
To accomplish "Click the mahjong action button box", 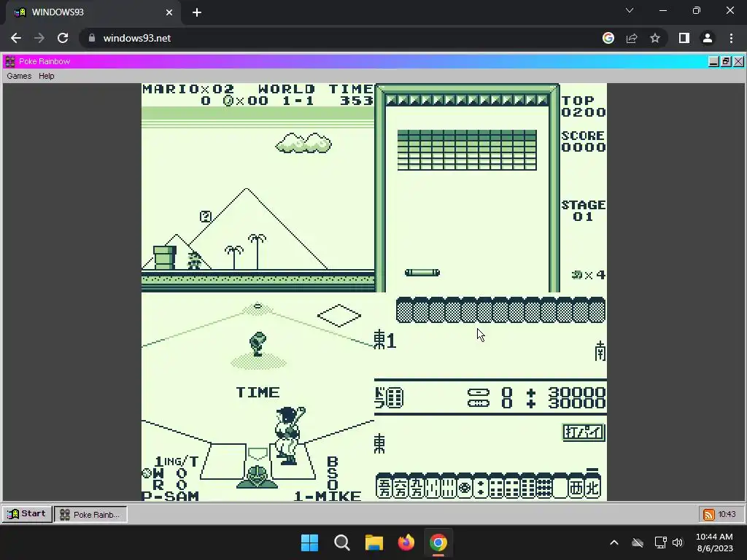I will click(584, 432).
